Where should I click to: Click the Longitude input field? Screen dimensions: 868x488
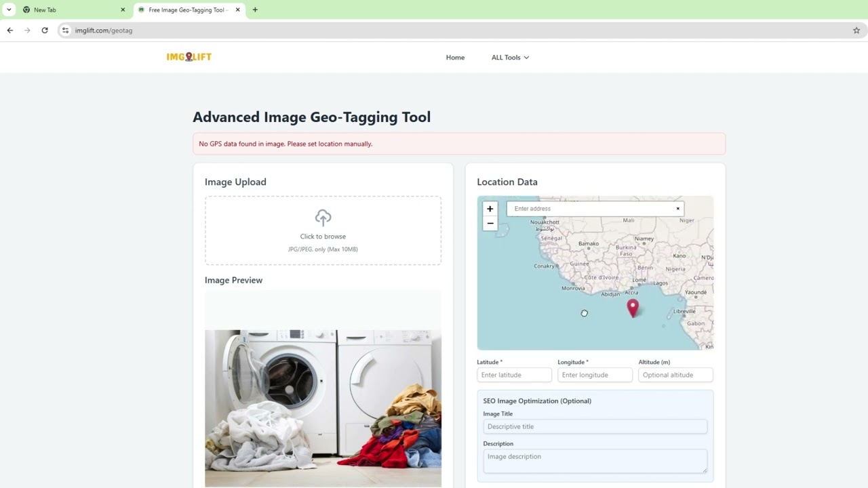coord(595,375)
